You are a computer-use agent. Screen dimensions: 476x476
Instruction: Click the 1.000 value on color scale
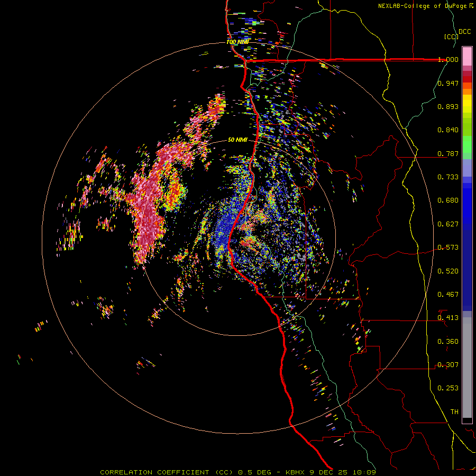coord(448,59)
